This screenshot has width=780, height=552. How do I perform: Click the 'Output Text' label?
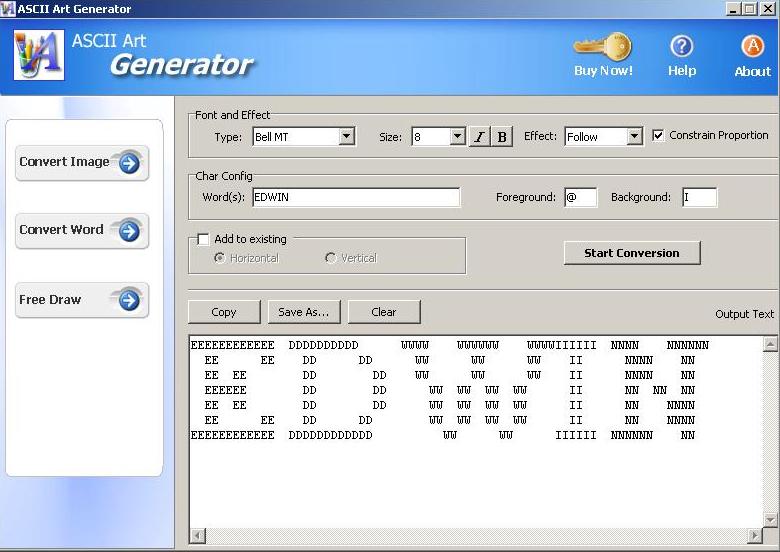click(x=744, y=314)
